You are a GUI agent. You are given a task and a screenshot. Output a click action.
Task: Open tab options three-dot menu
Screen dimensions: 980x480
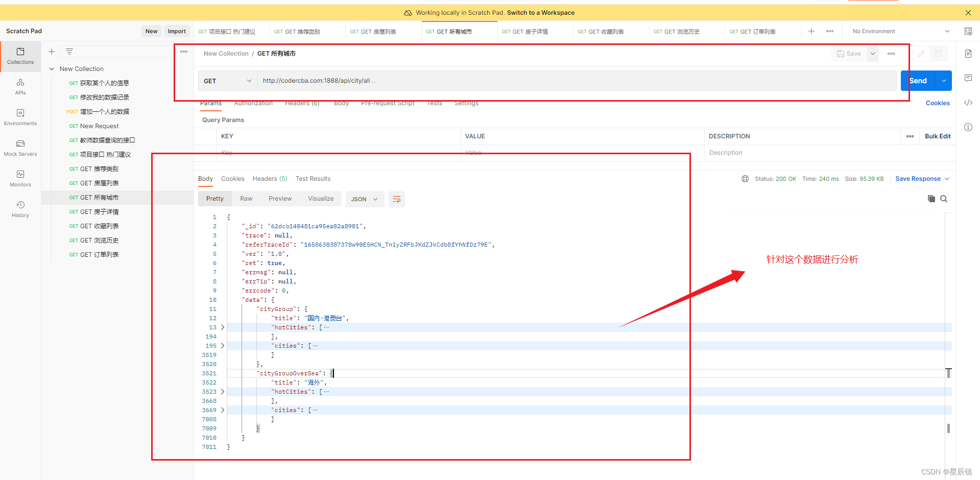[830, 31]
